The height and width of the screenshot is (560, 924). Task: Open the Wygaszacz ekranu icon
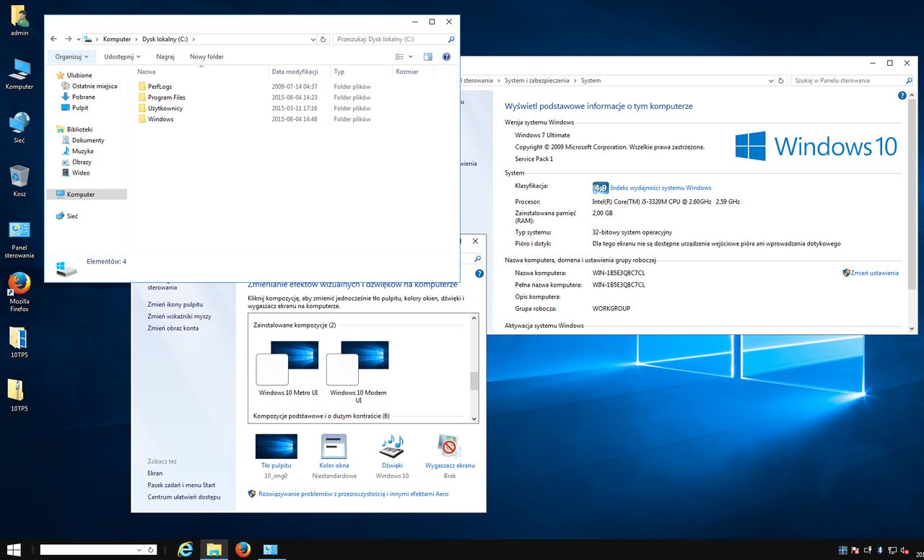point(449,446)
